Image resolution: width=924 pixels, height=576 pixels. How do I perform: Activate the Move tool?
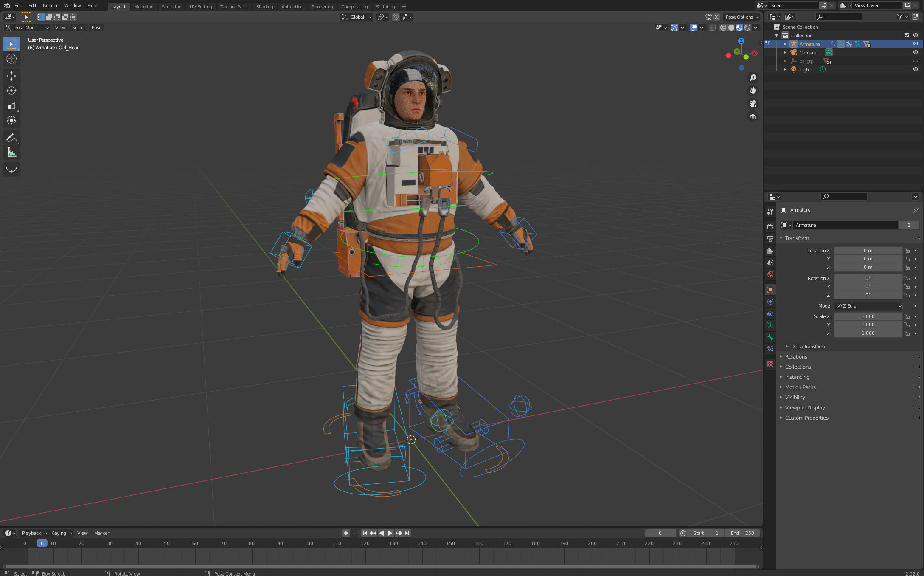pos(11,76)
